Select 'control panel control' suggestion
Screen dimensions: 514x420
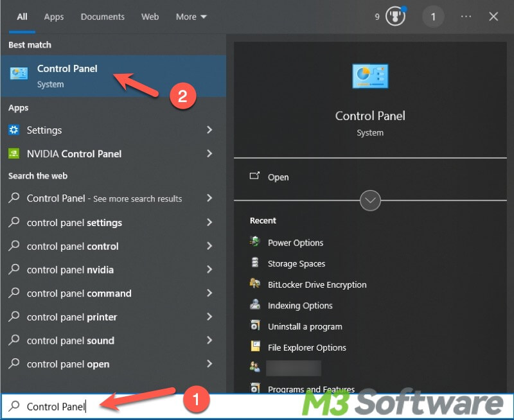pyautogui.click(x=113, y=246)
